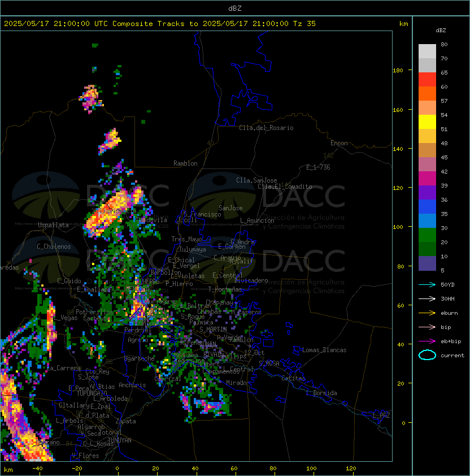Image resolution: width=470 pixels, height=476 pixels.
Task: Click the 'Mirador' map label
Action: pyautogui.click(x=238, y=383)
